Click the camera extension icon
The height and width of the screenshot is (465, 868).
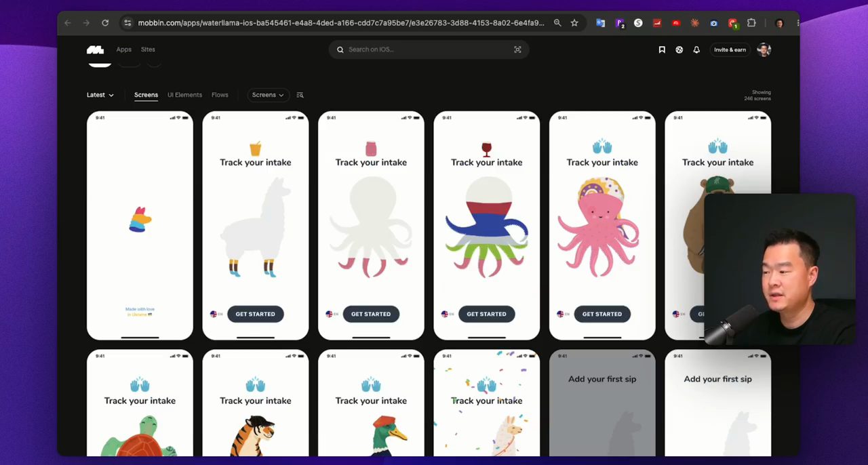coord(714,23)
